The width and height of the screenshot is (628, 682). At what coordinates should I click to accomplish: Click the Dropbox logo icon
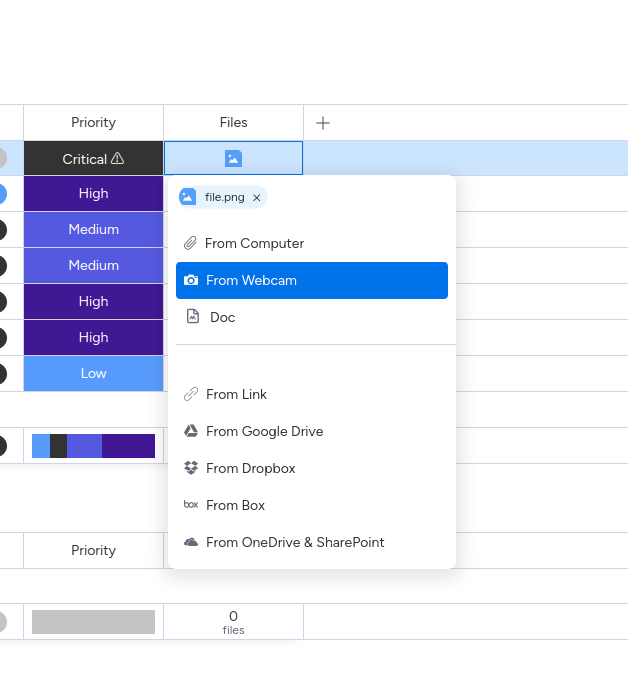pyautogui.click(x=191, y=468)
